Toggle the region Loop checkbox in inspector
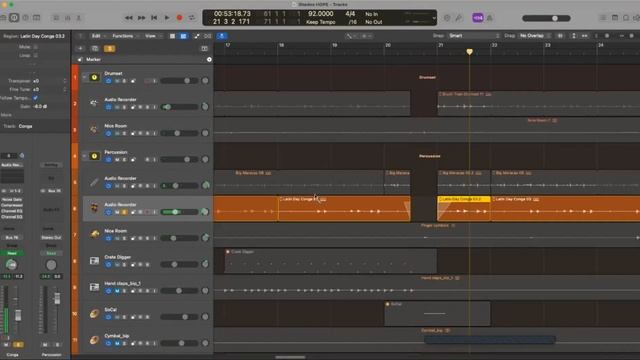The width and height of the screenshot is (640, 360). (x=36, y=56)
